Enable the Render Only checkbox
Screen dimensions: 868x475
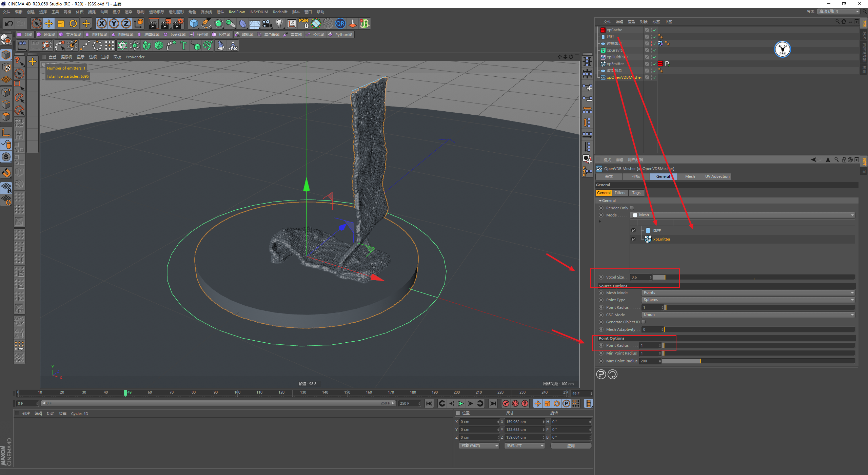(x=632, y=208)
